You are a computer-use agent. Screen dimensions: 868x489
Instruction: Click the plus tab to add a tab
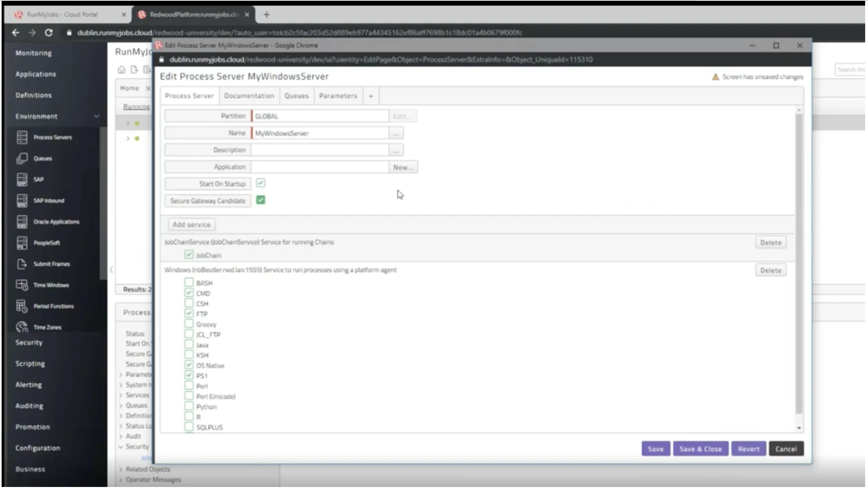(371, 96)
